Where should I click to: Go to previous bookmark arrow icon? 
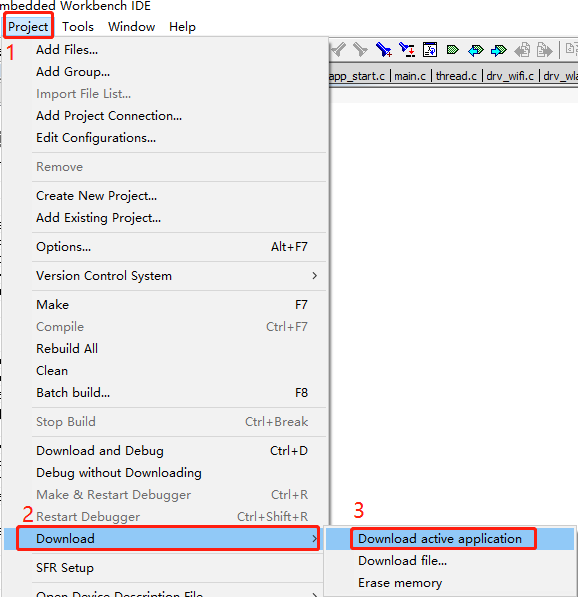point(475,50)
